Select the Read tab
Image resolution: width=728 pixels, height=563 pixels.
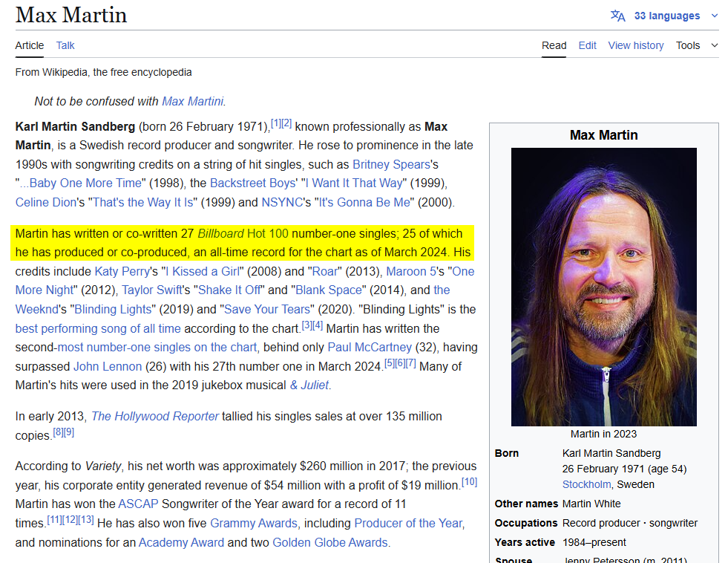(554, 45)
